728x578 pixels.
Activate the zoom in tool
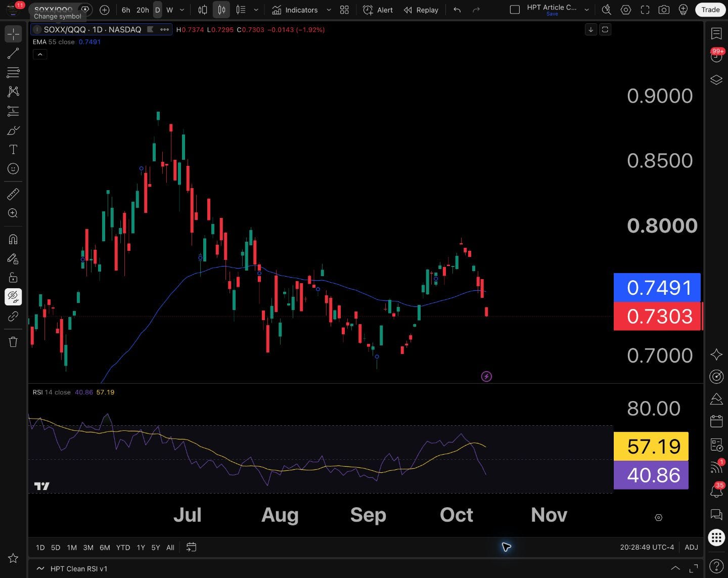(13, 213)
